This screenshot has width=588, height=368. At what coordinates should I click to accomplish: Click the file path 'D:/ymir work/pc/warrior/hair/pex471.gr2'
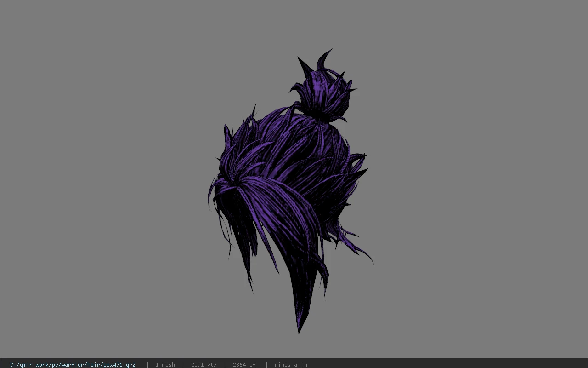click(x=73, y=365)
